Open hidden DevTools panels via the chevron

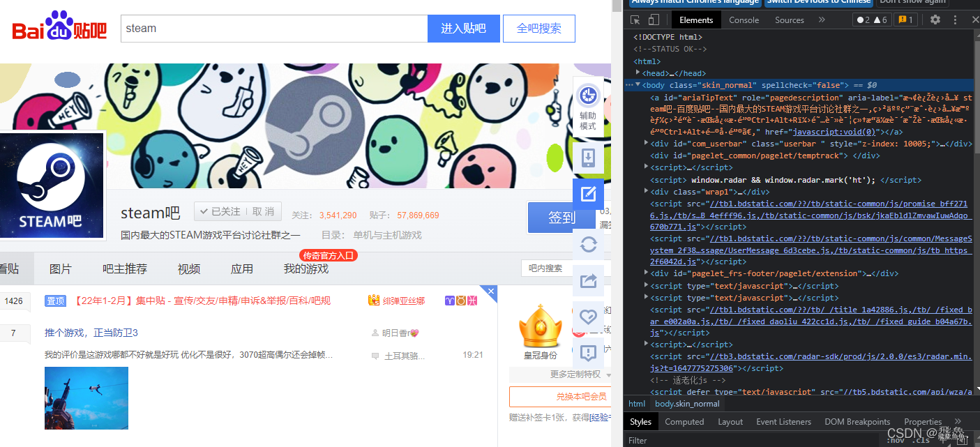click(x=822, y=20)
